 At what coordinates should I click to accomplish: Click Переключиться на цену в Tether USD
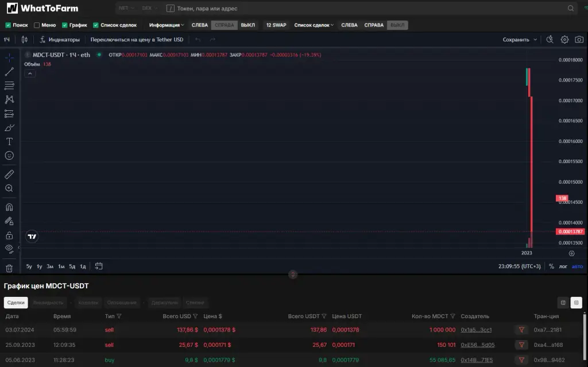click(137, 40)
